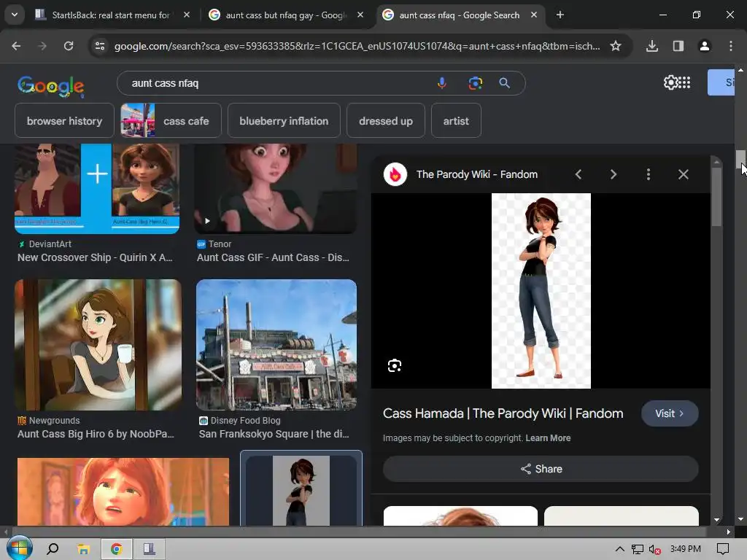This screenshot has width=747, height=560.
Task: Click the address bar URL
Action: [x=357, y=46]
